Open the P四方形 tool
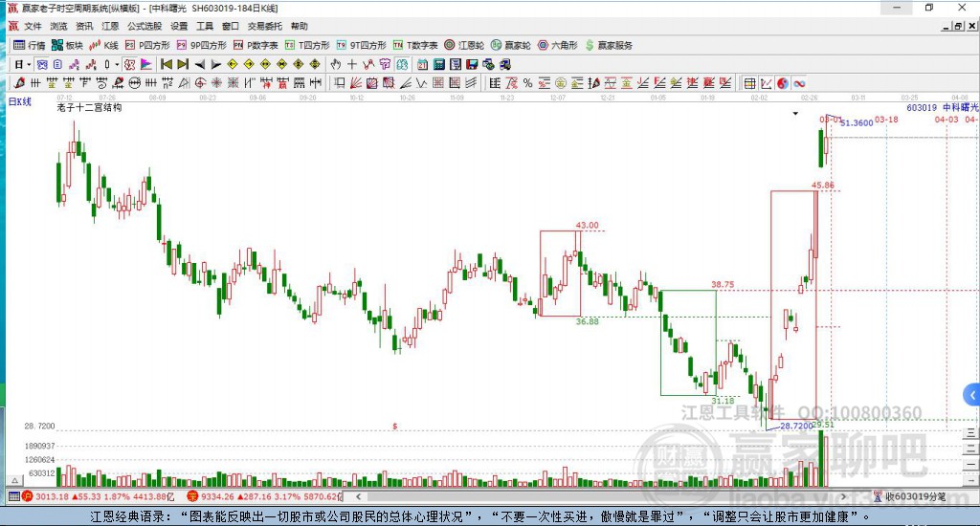 147,45
